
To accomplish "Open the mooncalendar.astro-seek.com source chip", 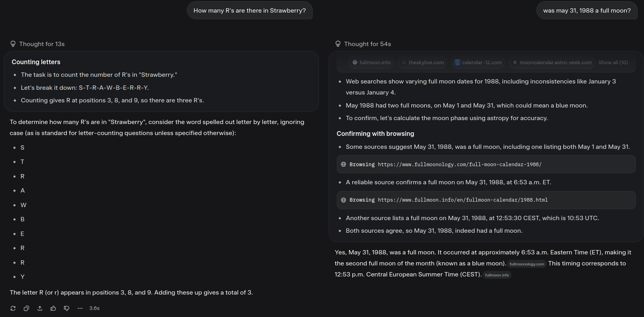I will [x=552, y=62].
